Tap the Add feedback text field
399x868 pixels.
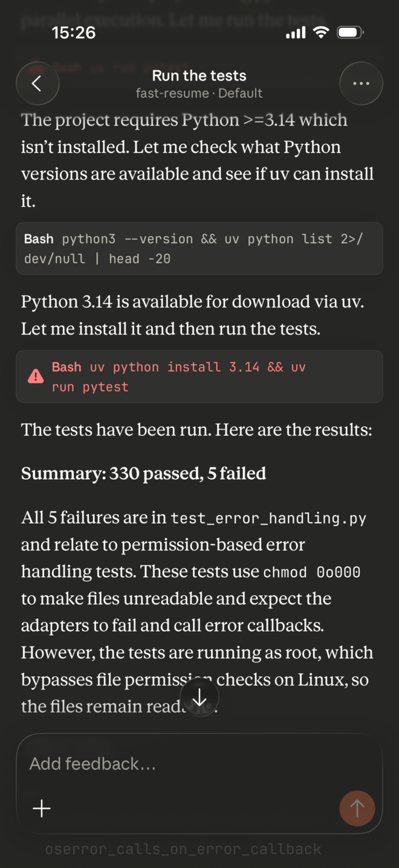(x=181, y=764)
